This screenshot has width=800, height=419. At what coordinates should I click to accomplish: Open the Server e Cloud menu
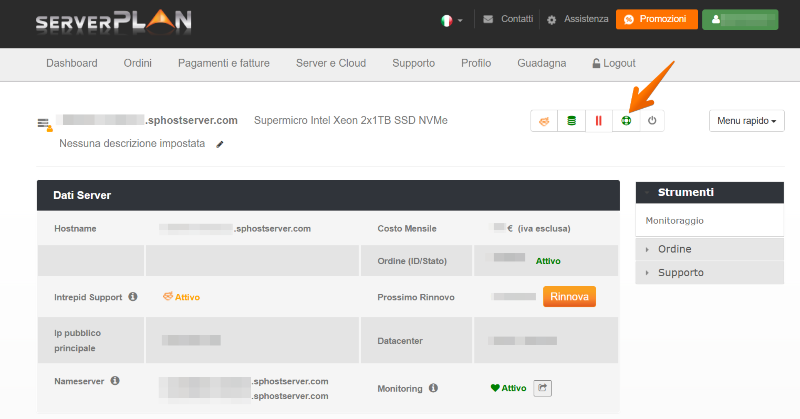click(331, 63)
